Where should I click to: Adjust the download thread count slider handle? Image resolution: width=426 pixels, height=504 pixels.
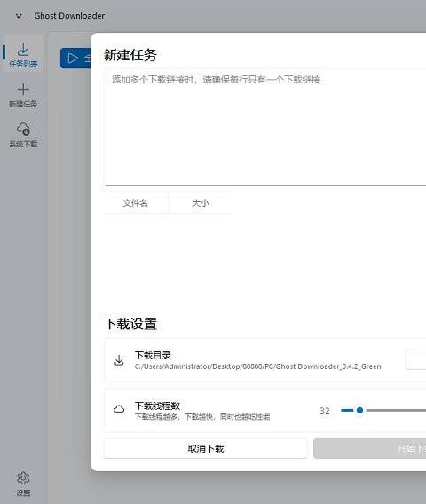[x=359, y=410]
